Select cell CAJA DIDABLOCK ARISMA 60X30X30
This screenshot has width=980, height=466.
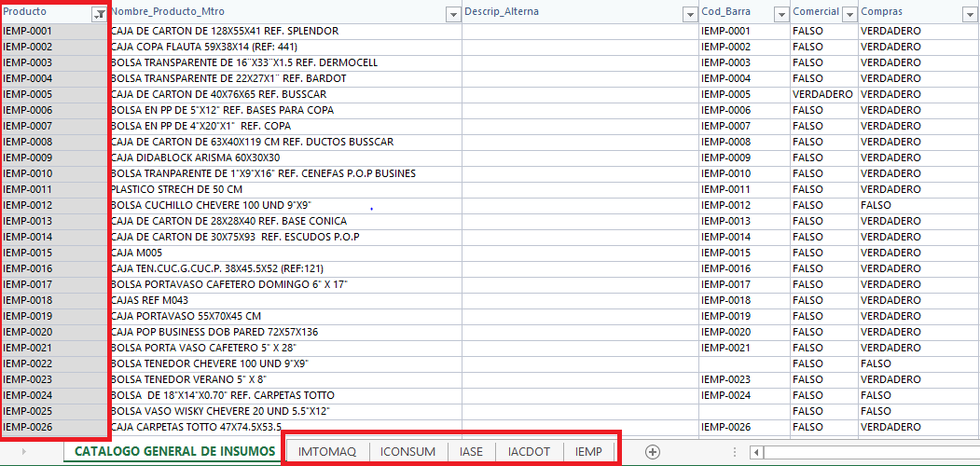click(x=285, y=158)
